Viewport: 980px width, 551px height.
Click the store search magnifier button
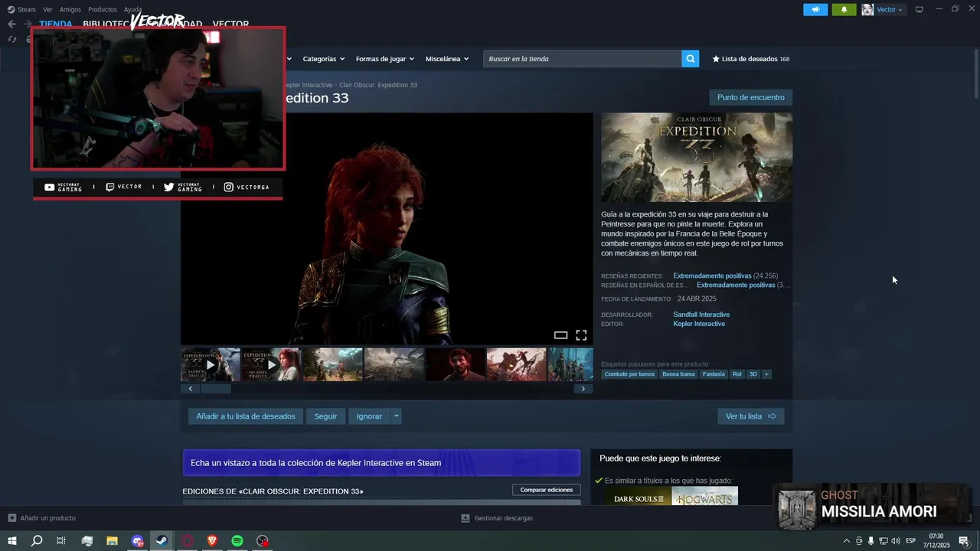click(691, 59)
